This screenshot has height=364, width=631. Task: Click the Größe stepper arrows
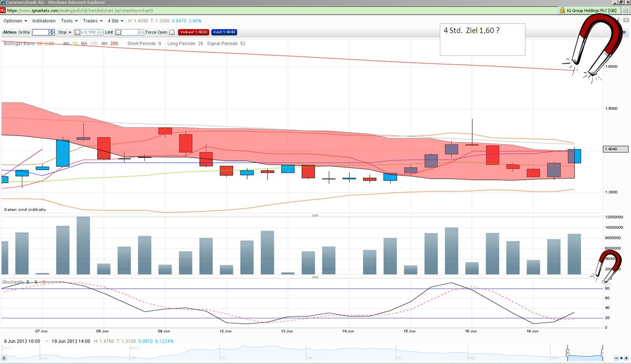pyautogui.click(x=52, y=32)
